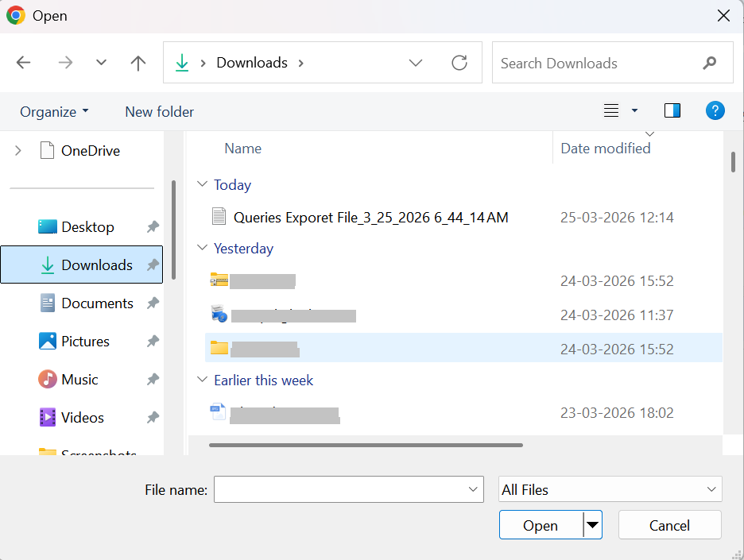Open recent locations chevron dropdown
This screenshot has width=744, height=560.
click(101, 62)
